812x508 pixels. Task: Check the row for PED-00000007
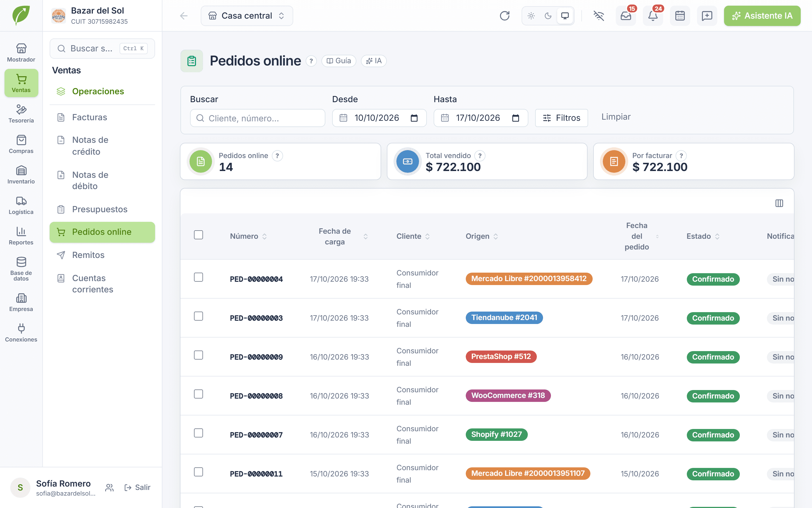tap(199, 433)
